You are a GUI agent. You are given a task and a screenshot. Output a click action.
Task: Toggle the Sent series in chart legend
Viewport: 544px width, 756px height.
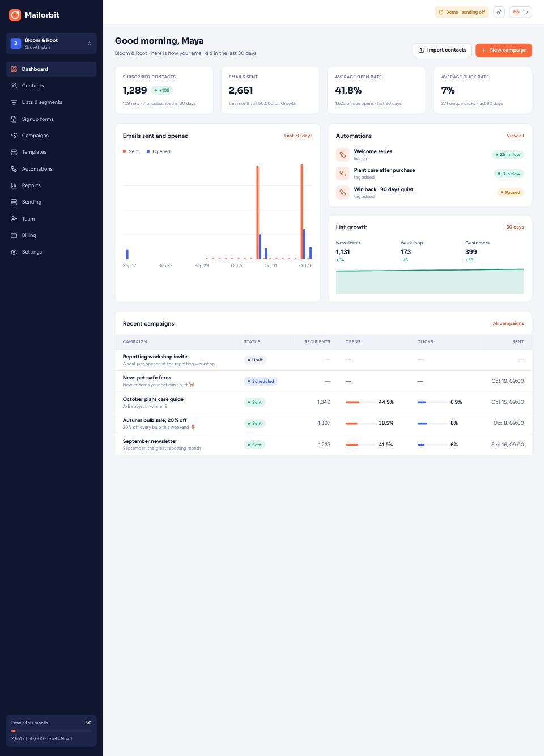point(131,151)
